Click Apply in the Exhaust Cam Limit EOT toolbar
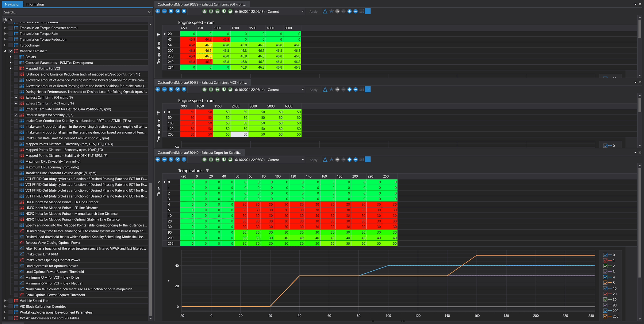The image size is (644, 324). click(x=313, y=12)
